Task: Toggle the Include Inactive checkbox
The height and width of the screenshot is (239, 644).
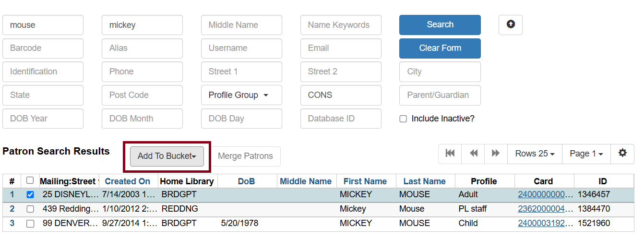Action: tap(404, 119)
